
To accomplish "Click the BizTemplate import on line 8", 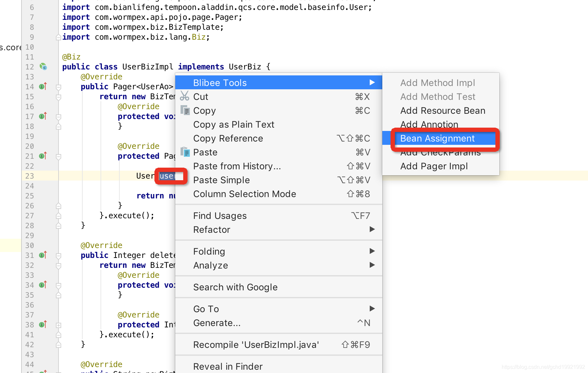I will [143, 27].
